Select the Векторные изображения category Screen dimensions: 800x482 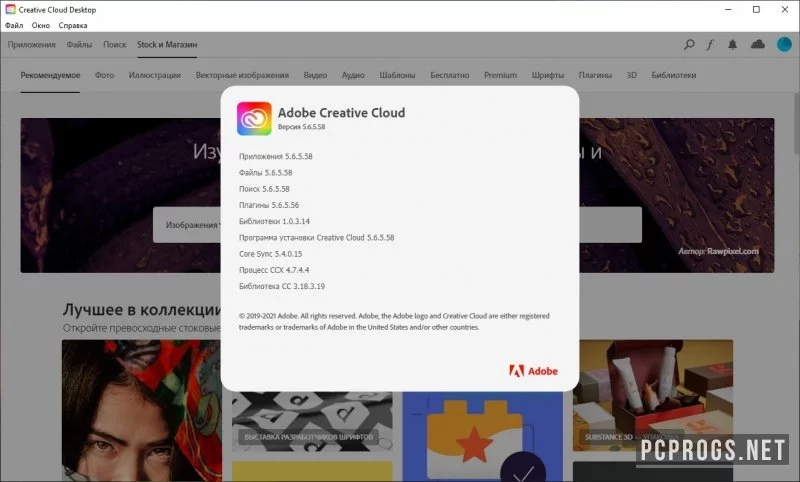tap(242, 75)
